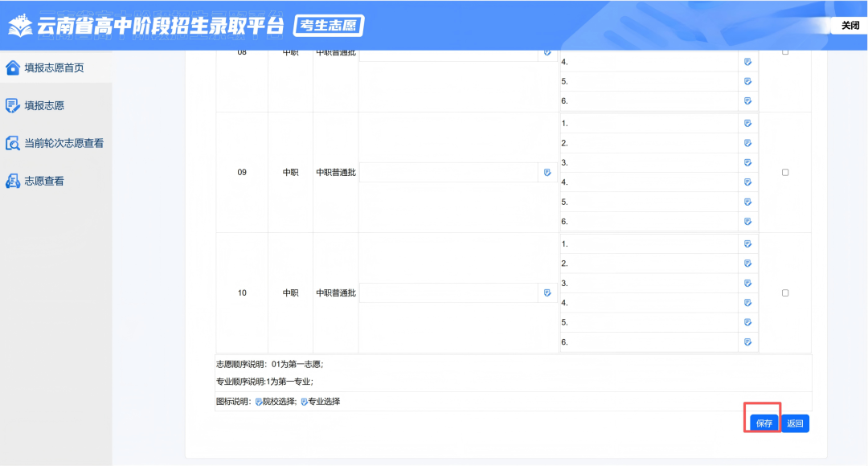Open major selector icon for row 10 major 6
The image size is (868, 466).
click(x=748, y=342)
